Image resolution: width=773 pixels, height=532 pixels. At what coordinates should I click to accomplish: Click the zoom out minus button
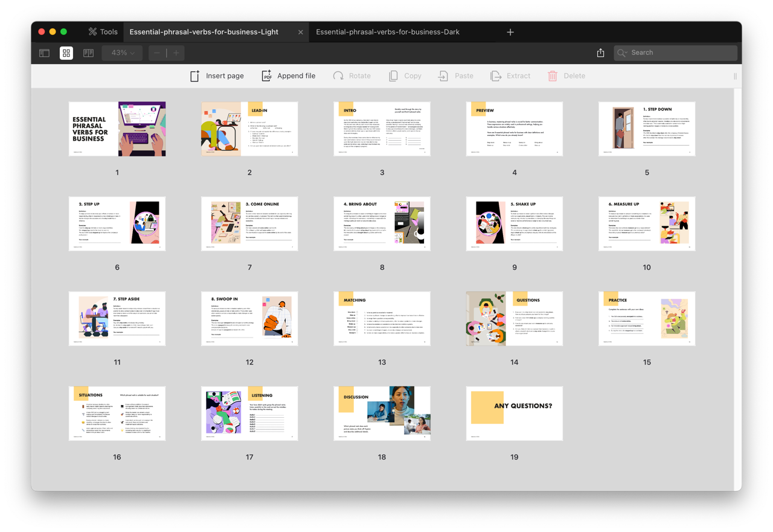157,53
